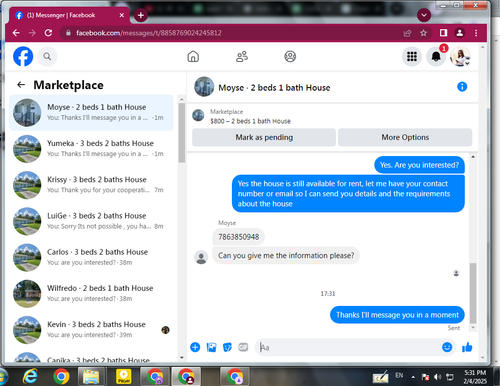The image size is (500, 386).
Task: Click the chat scrollbar up arrow
Action: [x=473, y=156]
